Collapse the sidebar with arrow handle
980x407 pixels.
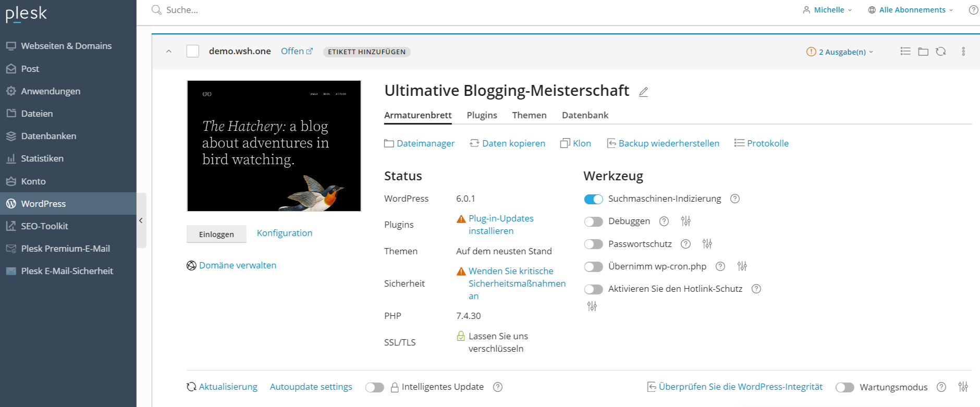(x=141, y=220)
